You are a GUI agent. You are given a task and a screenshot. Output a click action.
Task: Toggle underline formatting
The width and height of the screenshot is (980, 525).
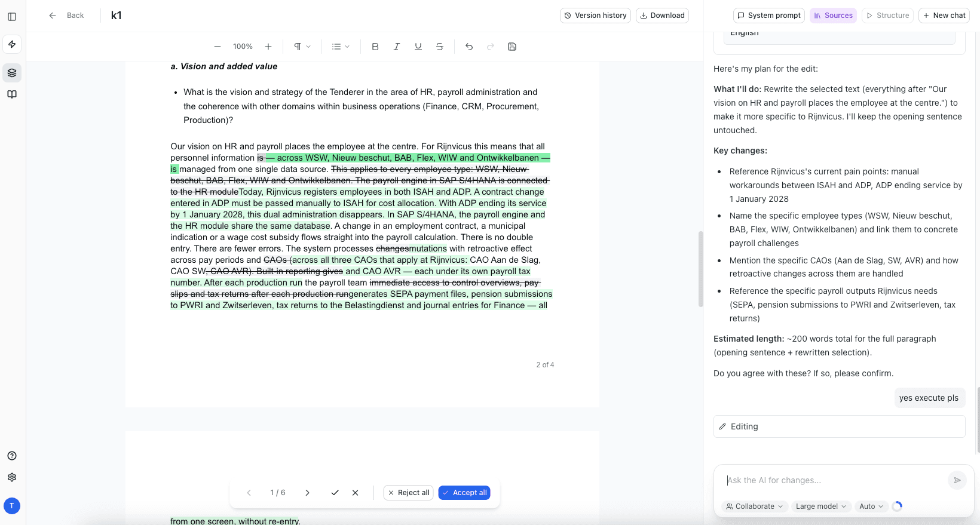click(x=418, y=47)
